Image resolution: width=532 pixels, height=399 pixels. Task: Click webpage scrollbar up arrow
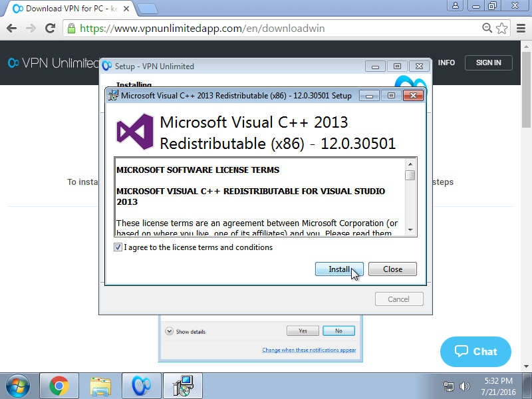[526, 46]
